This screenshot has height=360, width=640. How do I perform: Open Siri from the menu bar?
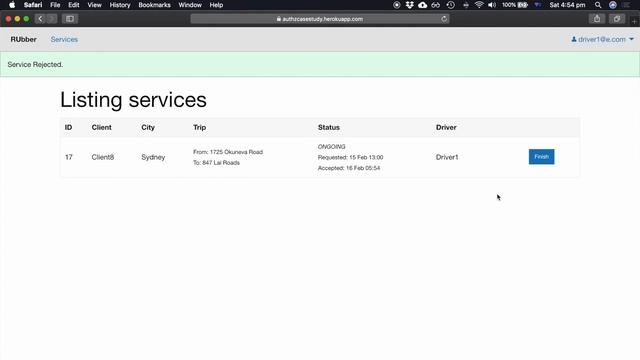tap(613, 5)
